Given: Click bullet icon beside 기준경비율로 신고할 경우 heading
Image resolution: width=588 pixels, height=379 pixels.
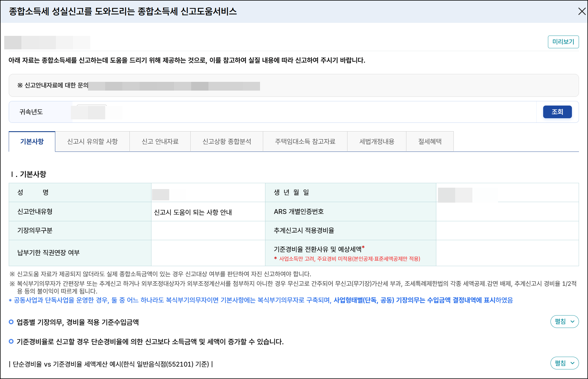Looking at the screenshot, I should click(11, 341).
